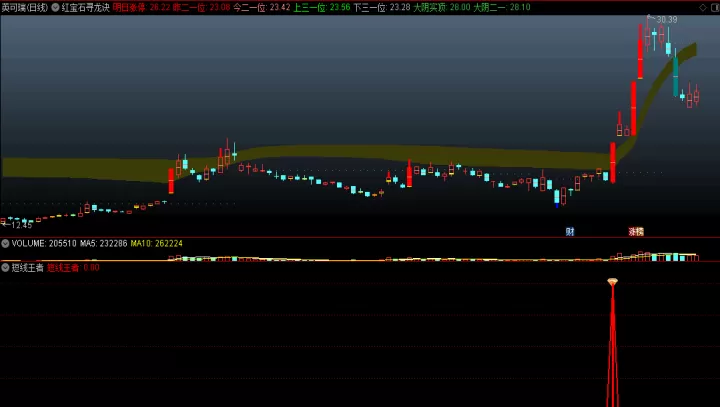Click the 英可瑞(日线) stock title
The width and height of the screenshot is (720, 407).
point(25,7)
